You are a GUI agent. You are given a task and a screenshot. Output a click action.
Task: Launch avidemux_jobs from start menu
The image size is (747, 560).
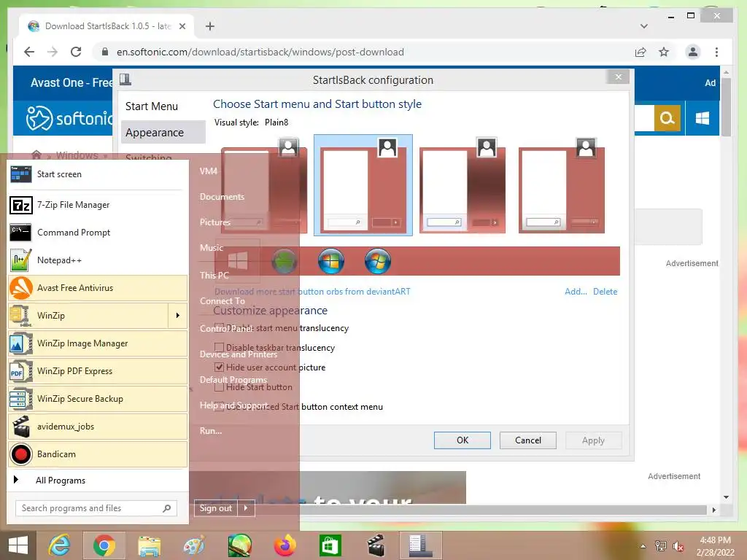pos(97,426)
